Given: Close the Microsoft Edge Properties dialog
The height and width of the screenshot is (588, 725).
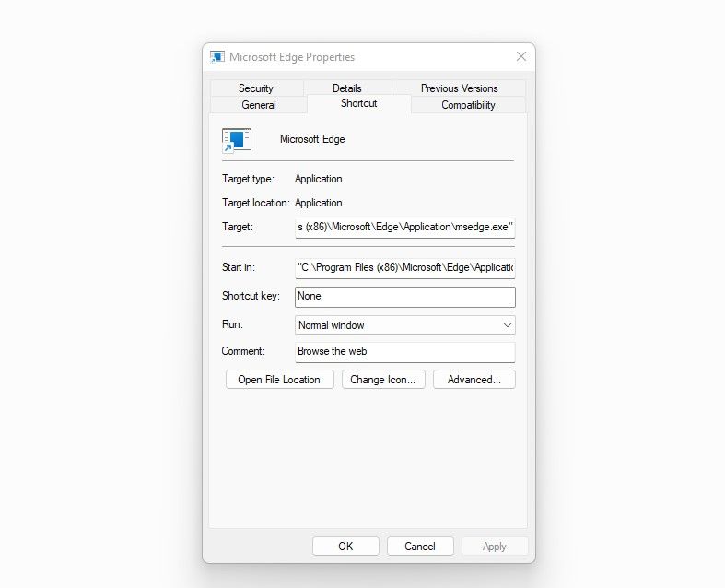Looking at the screenshot, I should 521,56.
